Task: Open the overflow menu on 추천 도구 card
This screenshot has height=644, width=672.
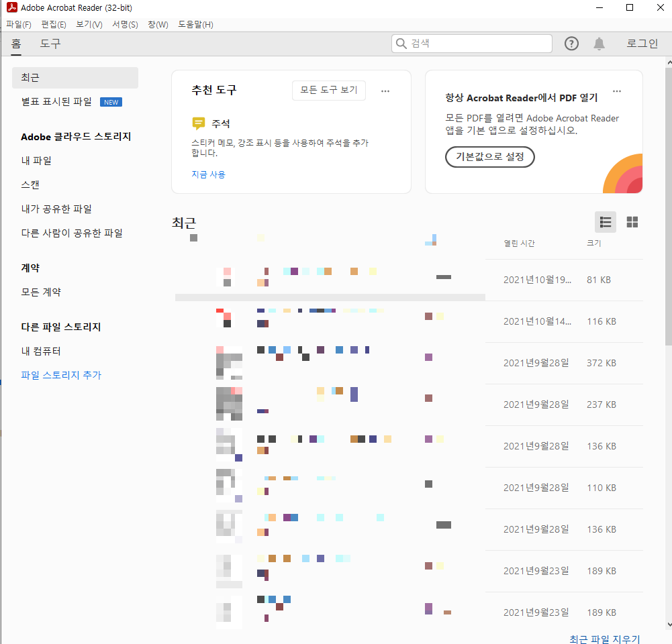Action: tap(385, 91)
